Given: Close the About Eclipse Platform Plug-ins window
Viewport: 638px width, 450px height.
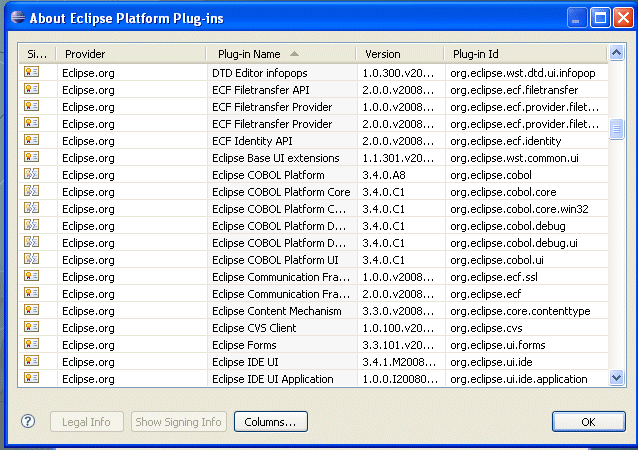Looking at the screenshot, I should coord(623,18).
